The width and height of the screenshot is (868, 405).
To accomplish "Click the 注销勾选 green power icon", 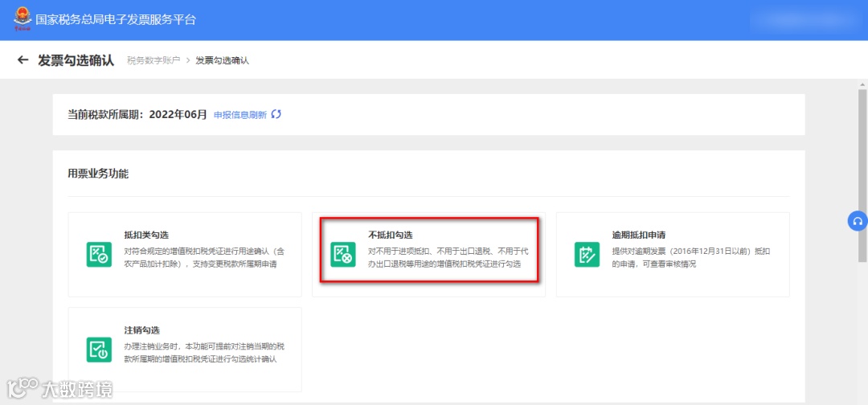I will (x=99, y=350).
